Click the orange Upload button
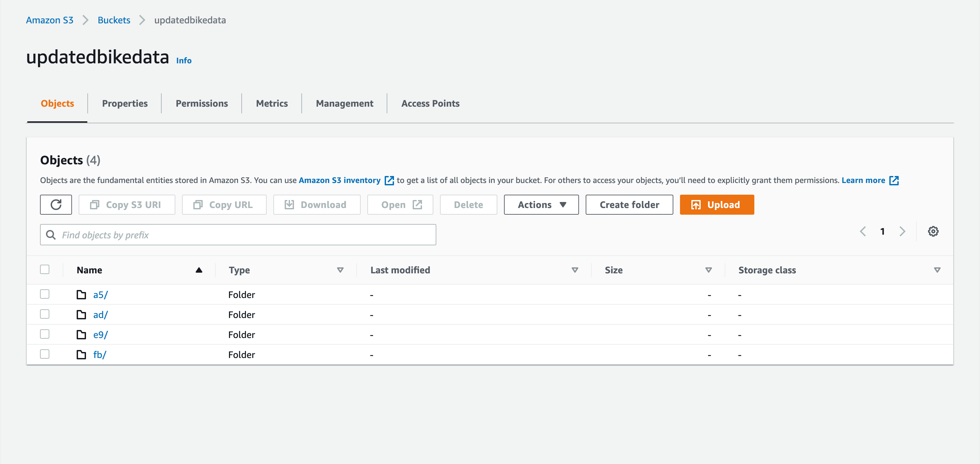980x464 pixels. tap(716, 205)
